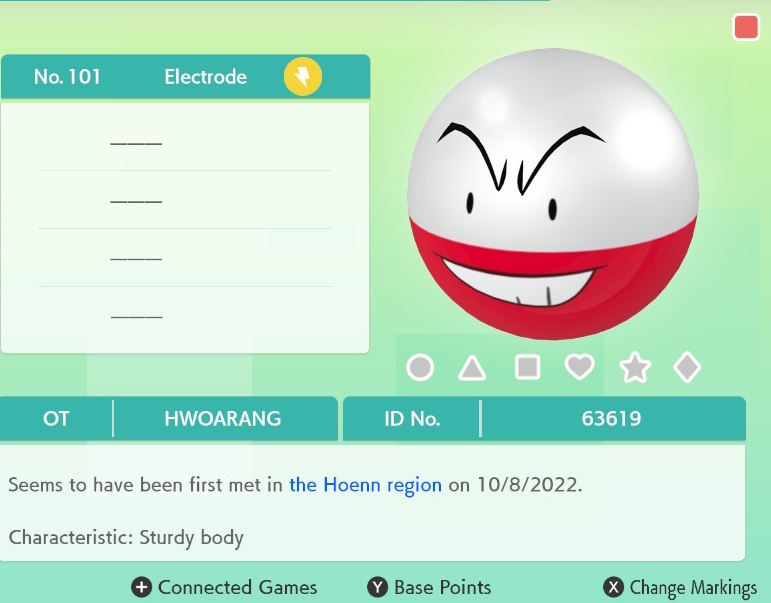Select the third empty move slot
Image resolution: width=771 pixels, height=603 pixels.
(x=185, y=258)
